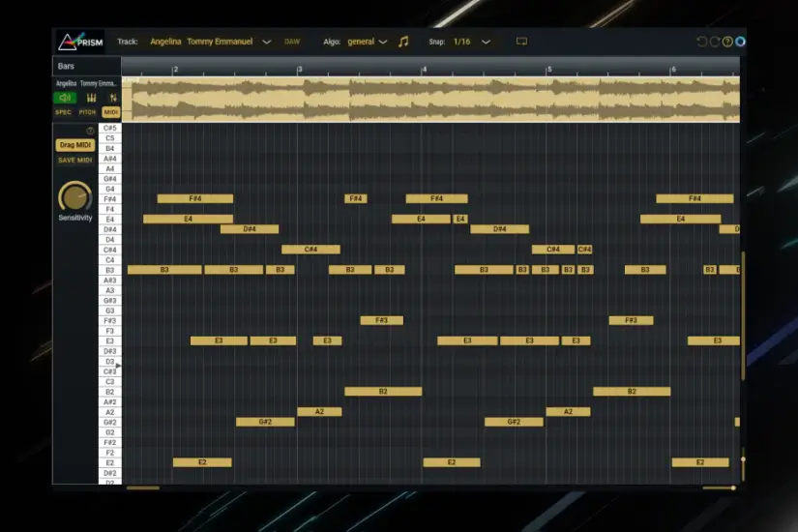Select Angelina Tommy Emmanuel track name
The image size is (798, 532).
click(x=201, y=42)
